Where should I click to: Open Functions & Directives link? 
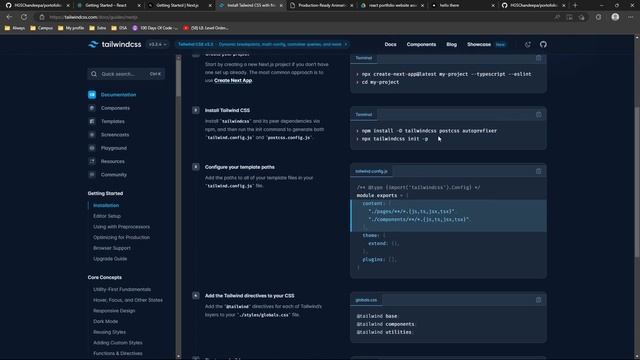118,353
